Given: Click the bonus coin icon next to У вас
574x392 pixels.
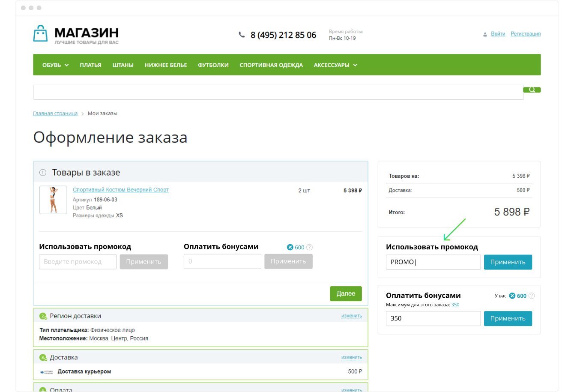Looking at the screenshot, I should [512, 296].
